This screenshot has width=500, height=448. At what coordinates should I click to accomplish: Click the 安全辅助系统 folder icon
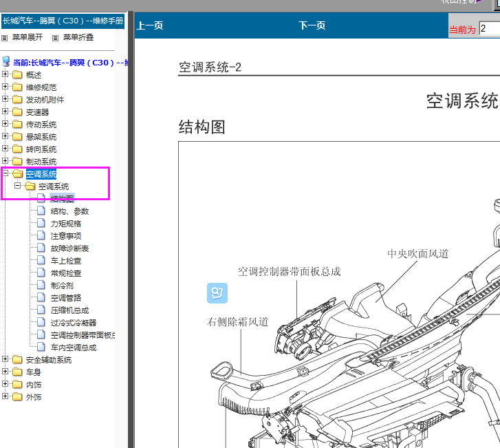(17, 360)
